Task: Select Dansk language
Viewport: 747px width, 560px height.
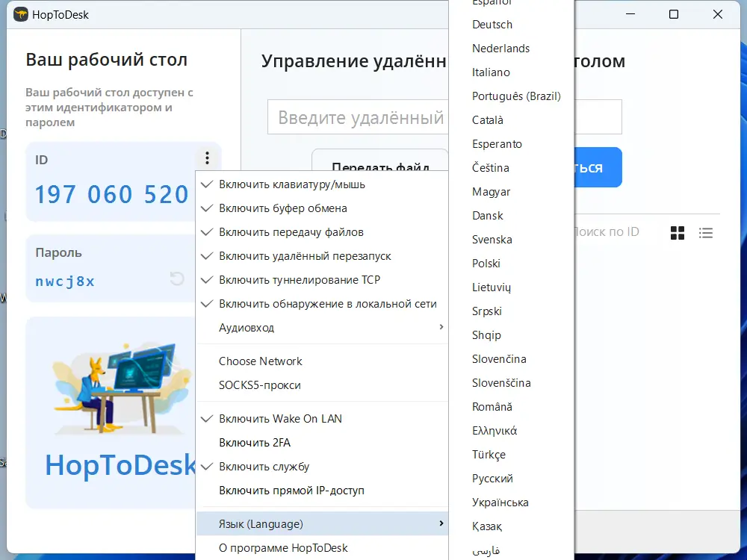Action: tap(511, 215)
